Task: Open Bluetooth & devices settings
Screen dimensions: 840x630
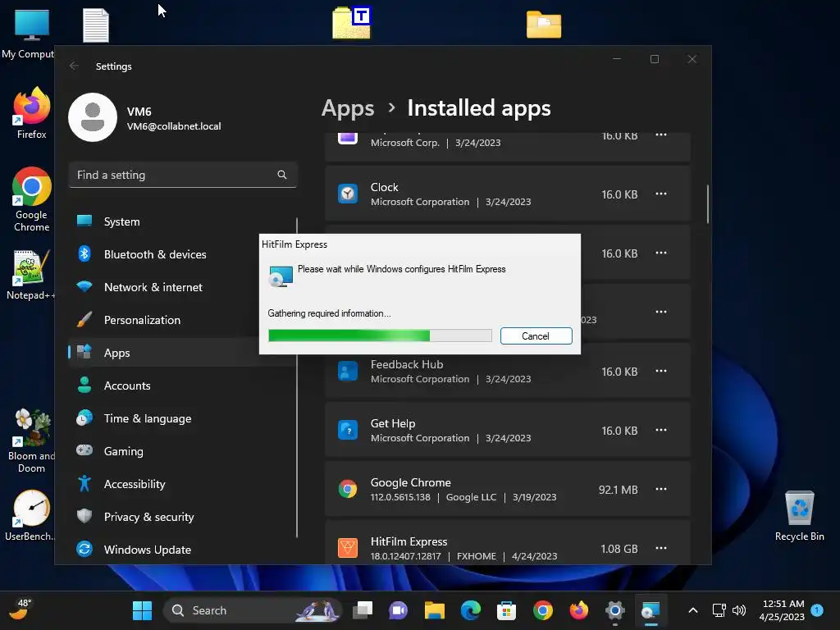Action: point(182,254)
